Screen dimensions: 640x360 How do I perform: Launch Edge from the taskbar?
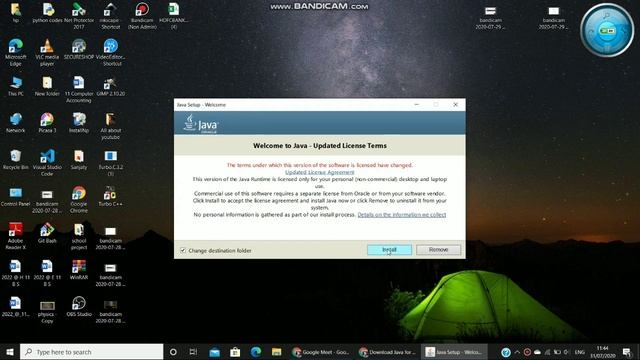(x=256, y=352)
